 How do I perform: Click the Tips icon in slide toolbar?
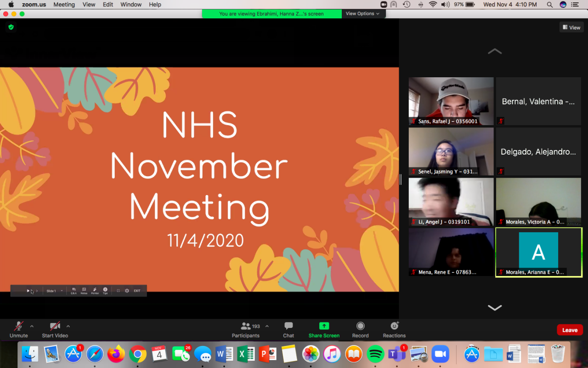(105, 291)
